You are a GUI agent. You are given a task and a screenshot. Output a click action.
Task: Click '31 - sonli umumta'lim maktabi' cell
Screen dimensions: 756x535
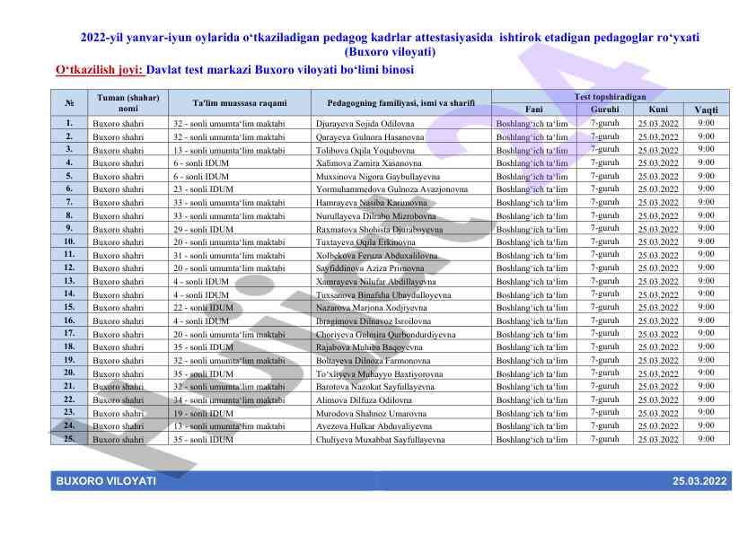[x=229, y=256]
